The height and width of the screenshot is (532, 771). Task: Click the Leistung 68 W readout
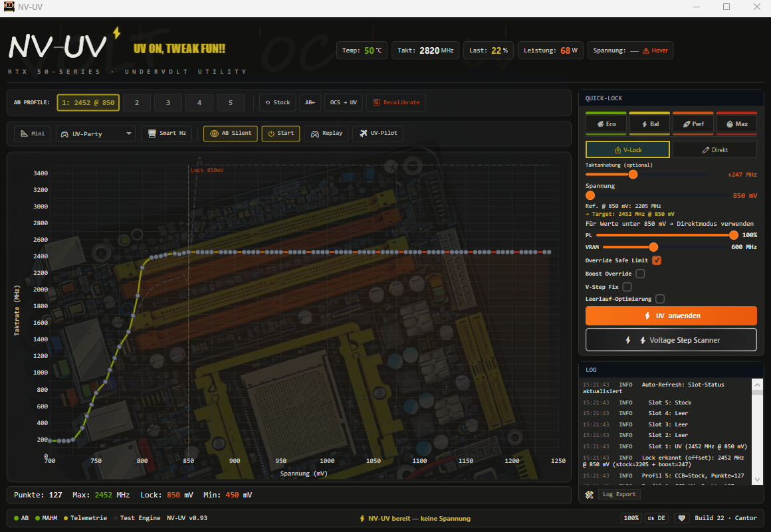click(550, 50)
